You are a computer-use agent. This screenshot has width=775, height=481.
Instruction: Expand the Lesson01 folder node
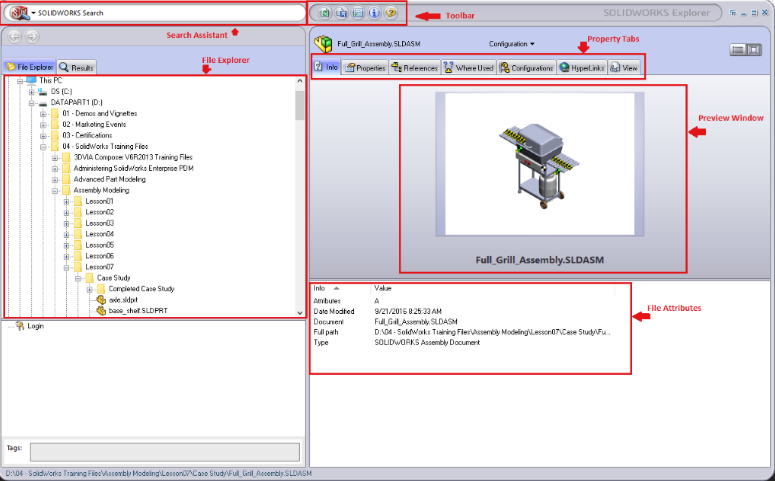[66, 201]
